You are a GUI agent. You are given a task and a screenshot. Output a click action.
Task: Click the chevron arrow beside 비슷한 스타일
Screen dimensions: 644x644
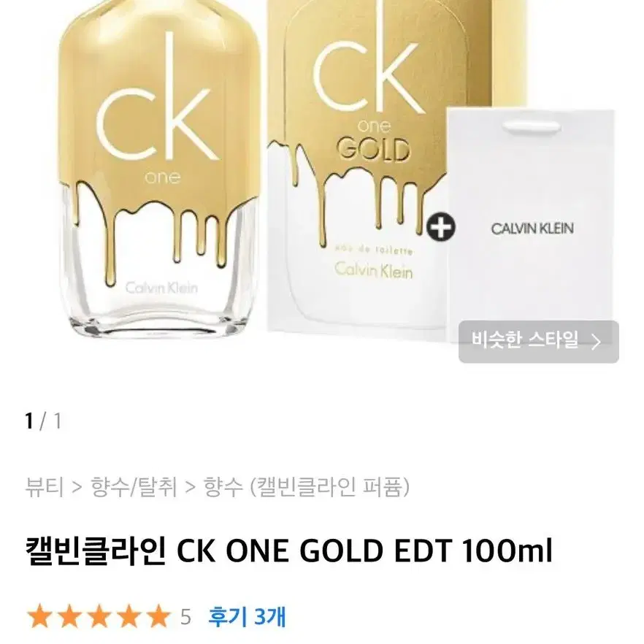pyautogui.click(x=596, y=342)
